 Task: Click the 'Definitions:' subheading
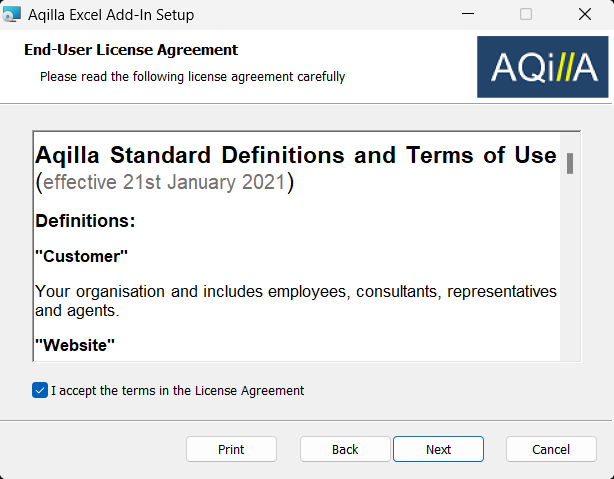click(85, 220)
